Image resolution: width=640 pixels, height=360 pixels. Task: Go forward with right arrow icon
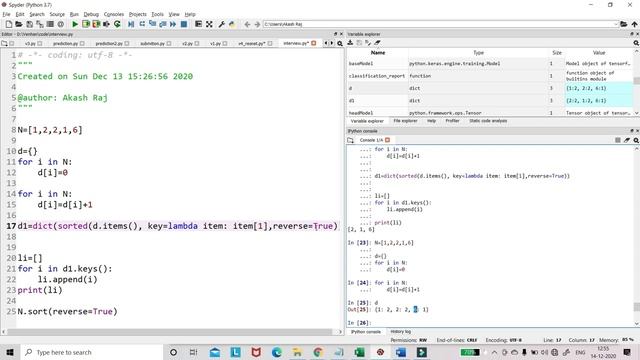257,24
